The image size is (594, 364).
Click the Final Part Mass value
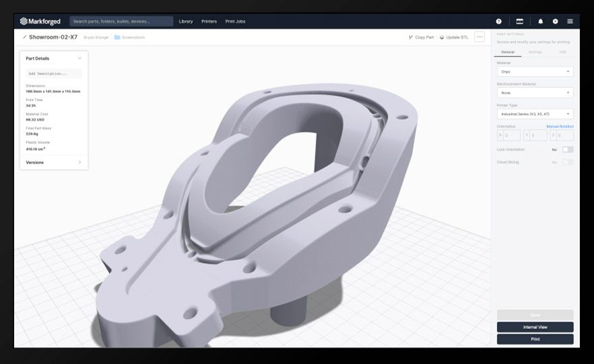(x=32, y=134)
